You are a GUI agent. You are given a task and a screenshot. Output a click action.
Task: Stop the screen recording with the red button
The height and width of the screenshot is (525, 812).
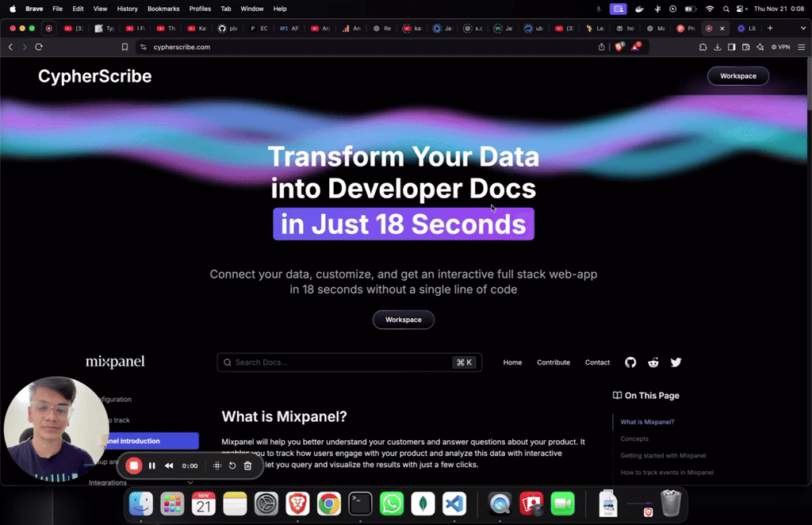[x=133, y=466]
